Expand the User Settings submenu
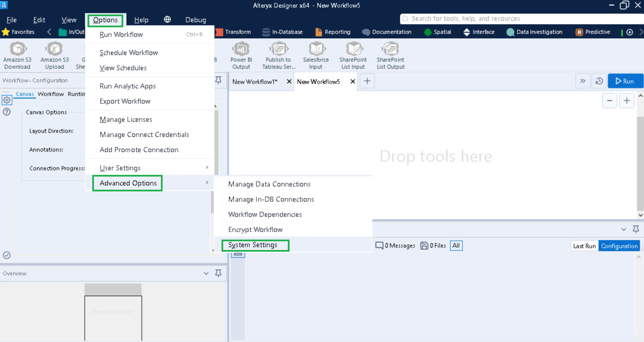 150,168
